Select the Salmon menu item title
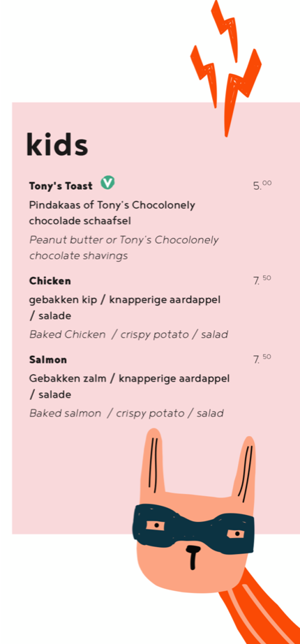Screen dimensions: 300x644 (48, 360)
